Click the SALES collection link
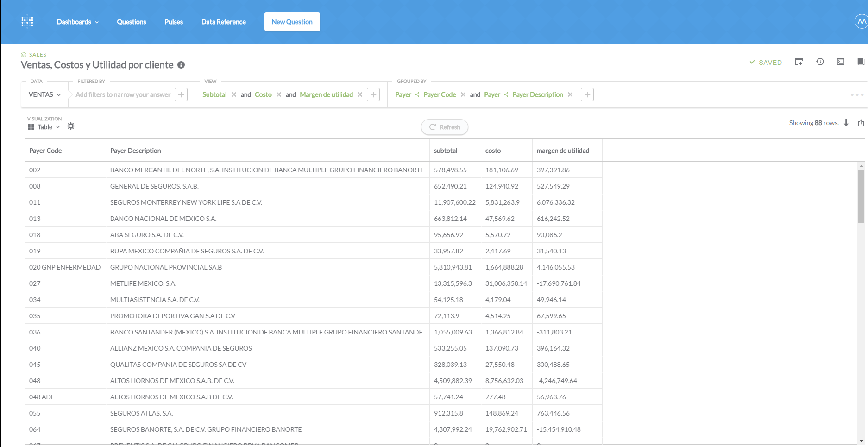Image resolution: width=868 pixels, height=447 pixels. pos(34,55)
